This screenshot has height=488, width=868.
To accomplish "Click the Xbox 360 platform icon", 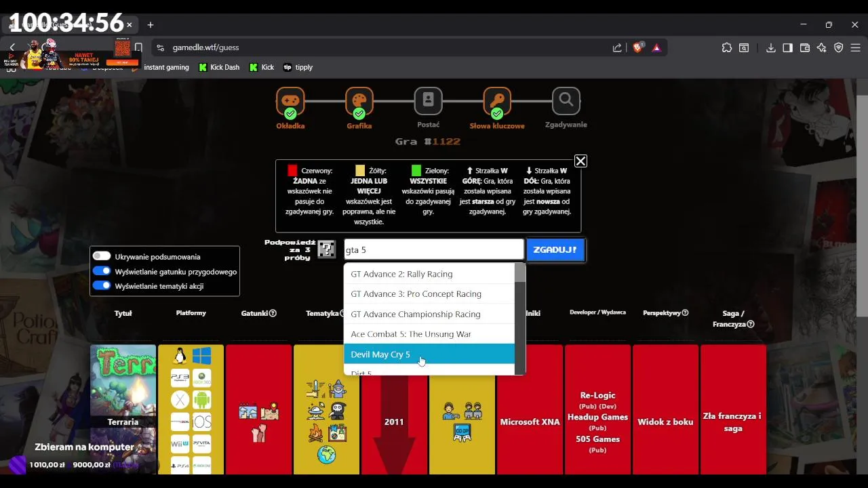I will 202,378.
